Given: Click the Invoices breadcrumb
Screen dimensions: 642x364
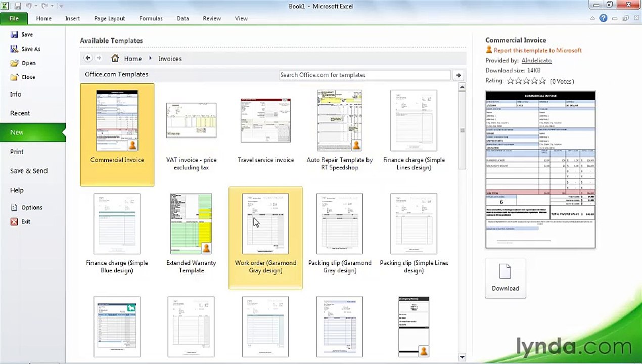Looking at the screenshot, I should (x=170, y=59).
